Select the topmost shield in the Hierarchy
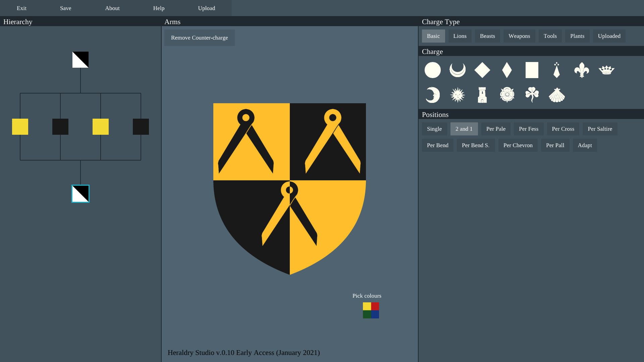The height and width of the screenshot is (362, 644). pyautogui.click(x=80, y=59)
